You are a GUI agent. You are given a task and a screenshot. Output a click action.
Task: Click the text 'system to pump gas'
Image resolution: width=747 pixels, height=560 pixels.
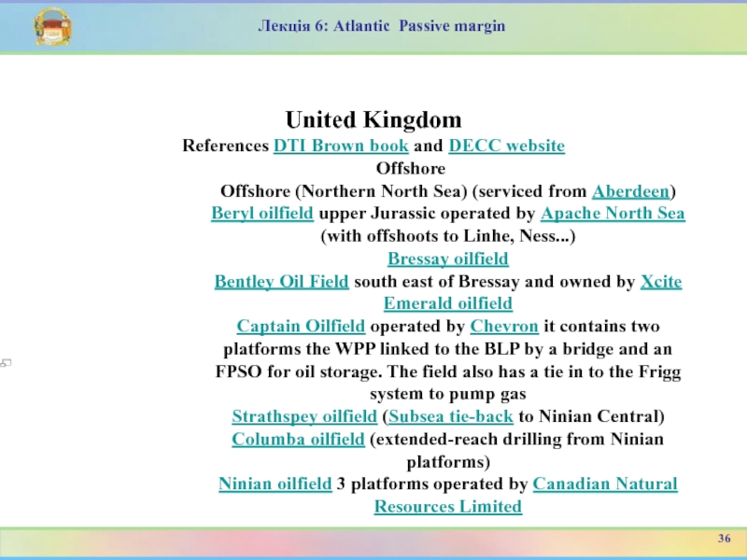(448, 394)
